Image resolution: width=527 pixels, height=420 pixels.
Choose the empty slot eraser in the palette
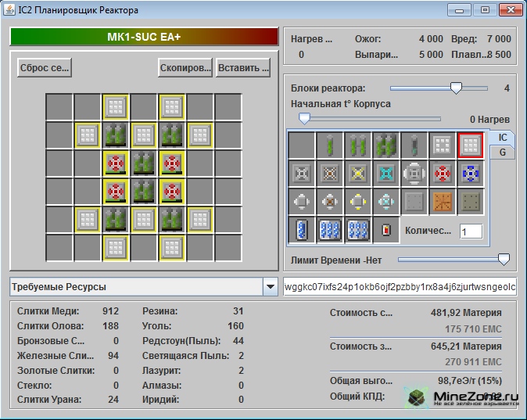pos(302,145)
